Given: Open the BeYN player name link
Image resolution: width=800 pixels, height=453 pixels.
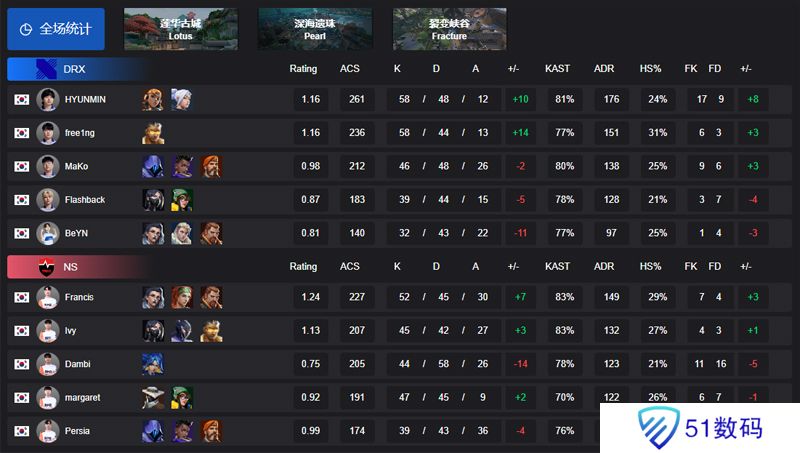Looking at the screenshot, I should pyautogui.click(x=77, y=233).
